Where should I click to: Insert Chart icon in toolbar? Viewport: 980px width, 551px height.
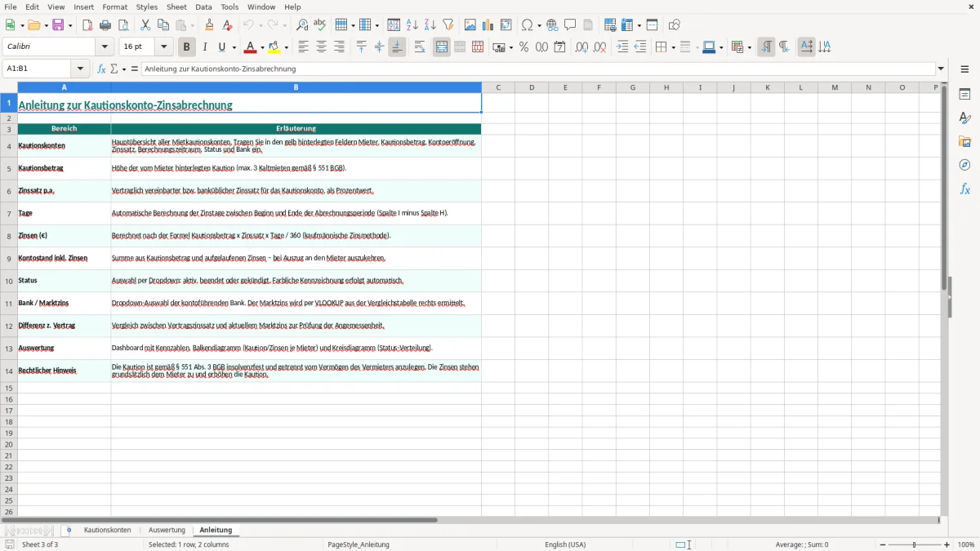[x=488, y=25]
